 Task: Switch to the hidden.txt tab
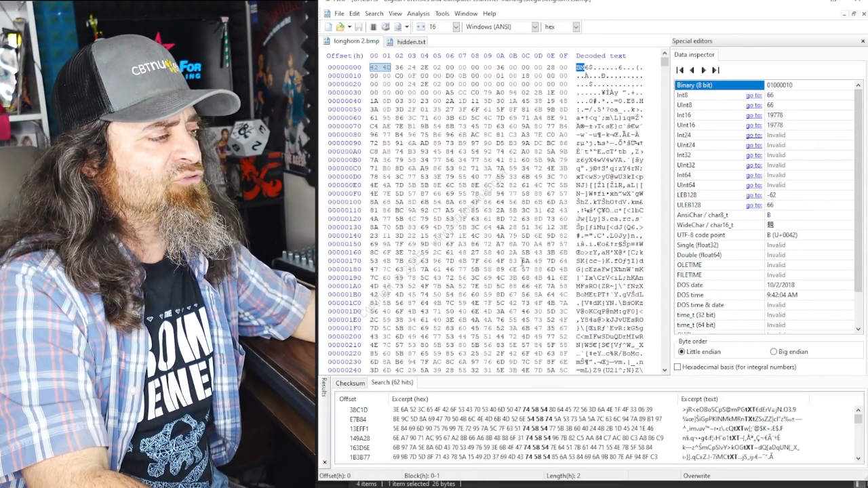pos(407,42)
